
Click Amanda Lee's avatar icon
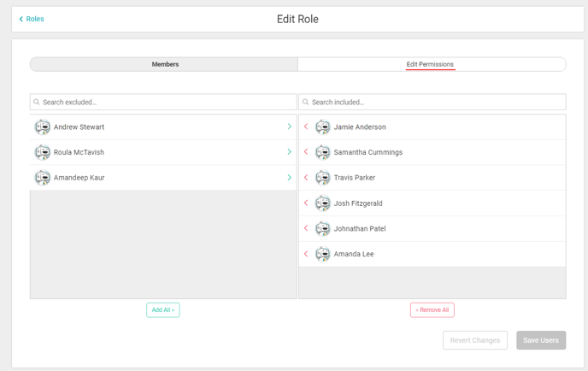click(x=322, y=254)
